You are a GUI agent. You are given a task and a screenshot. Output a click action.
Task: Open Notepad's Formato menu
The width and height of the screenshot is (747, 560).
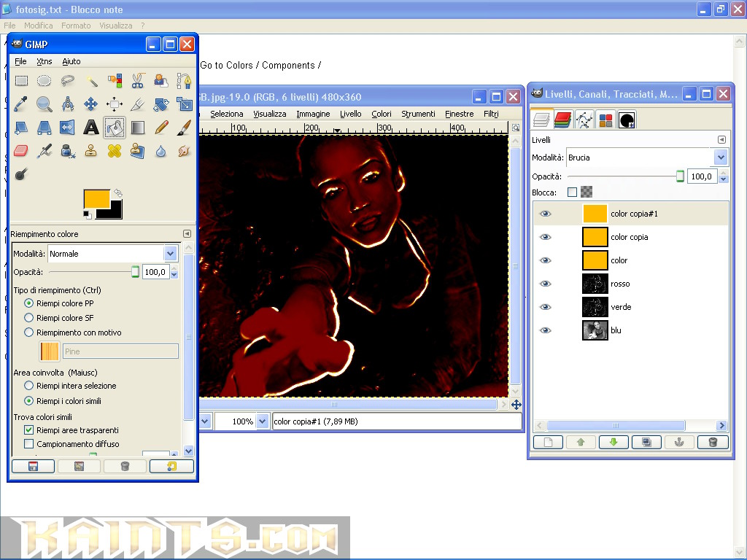(76, 26)
